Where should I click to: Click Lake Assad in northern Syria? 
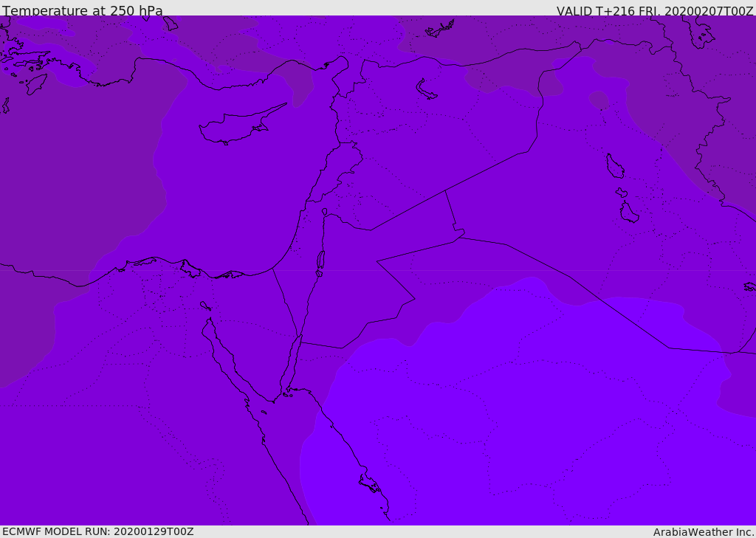pos(426,89)
